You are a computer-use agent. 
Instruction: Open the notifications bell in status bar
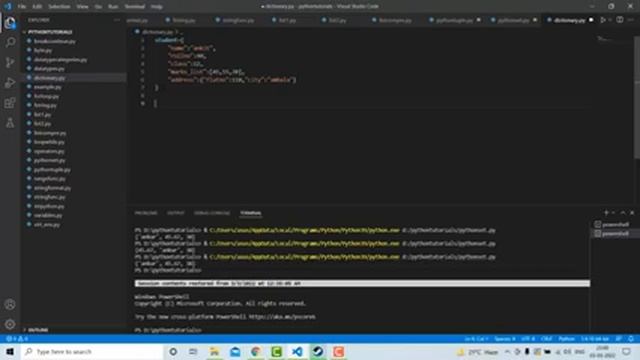[631, 339]
